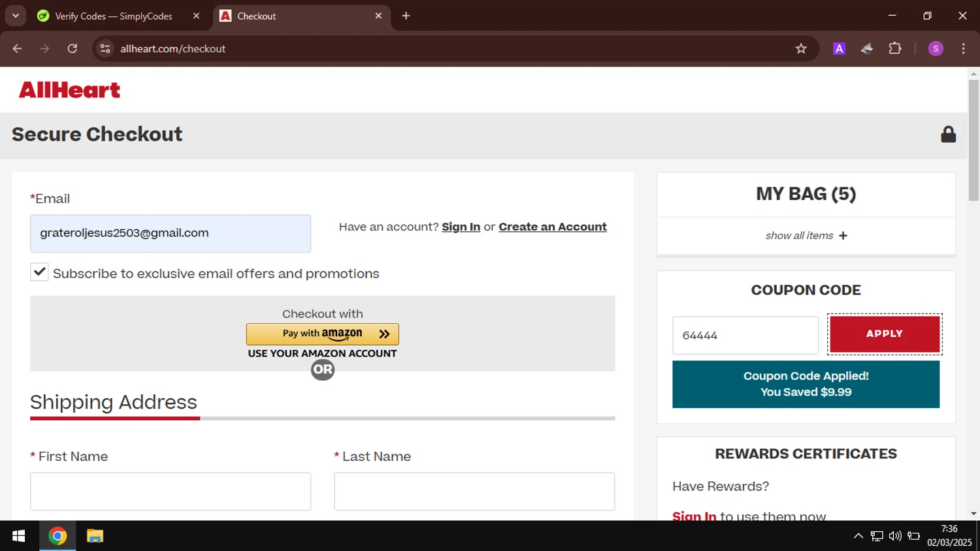Image resolution: width=980 pixels, height=551 pixels.
Task: Click the address bar URL allheart.com/checkout
Action: [x=173, y=49]
